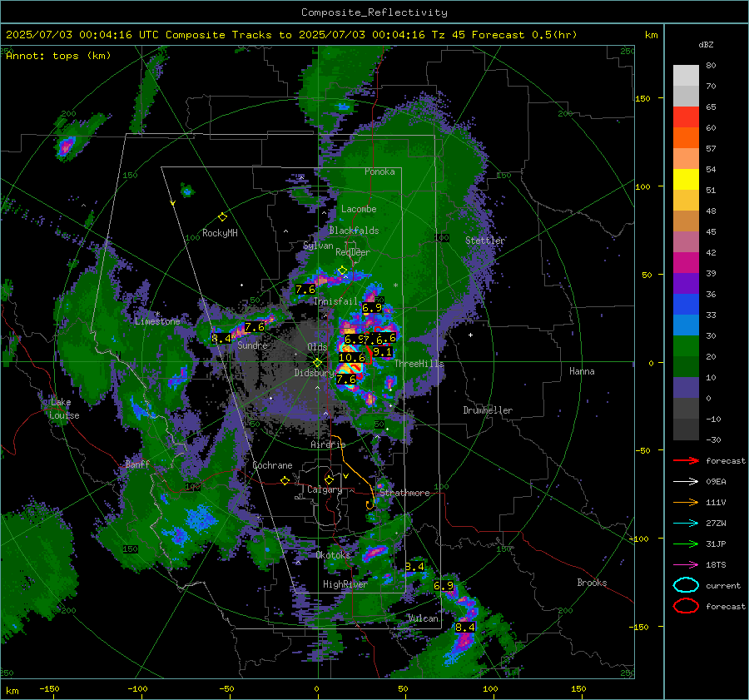Click the Composite_Reflectivity title
The image size is (749, 700).
374,12
